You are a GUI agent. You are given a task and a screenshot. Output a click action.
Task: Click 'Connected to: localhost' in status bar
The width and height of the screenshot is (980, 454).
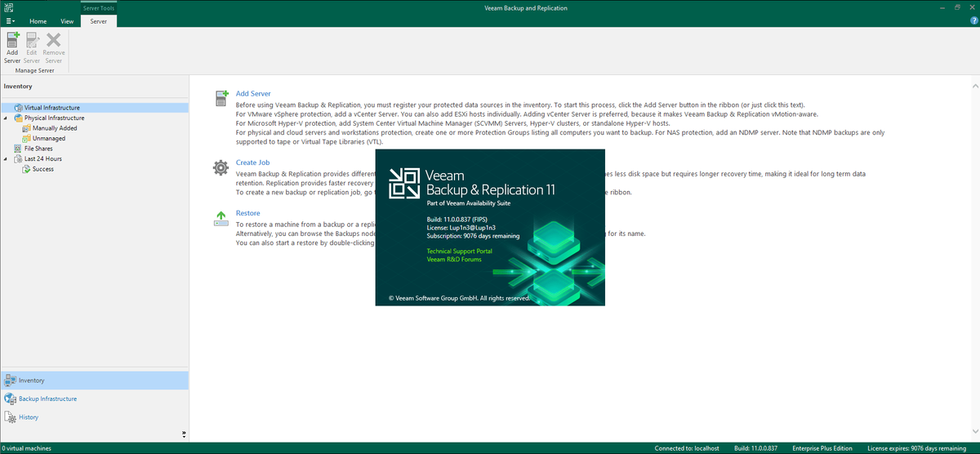tap(685, 448)
